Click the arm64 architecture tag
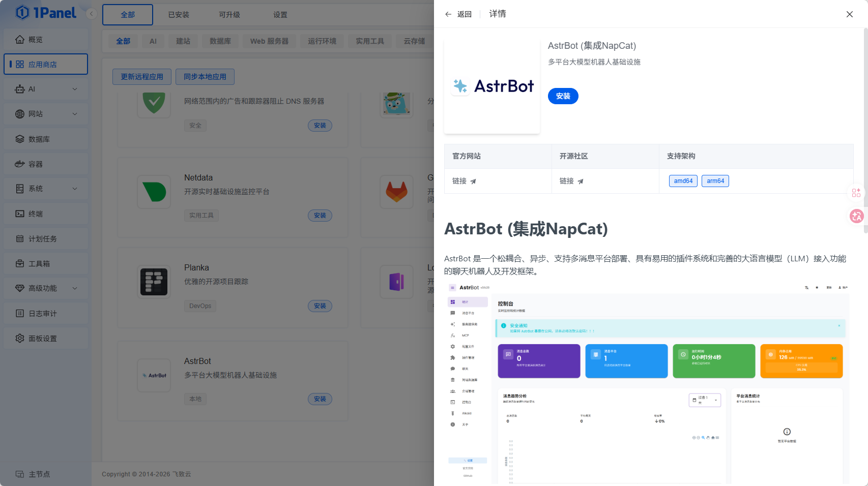 coord(715,181)
